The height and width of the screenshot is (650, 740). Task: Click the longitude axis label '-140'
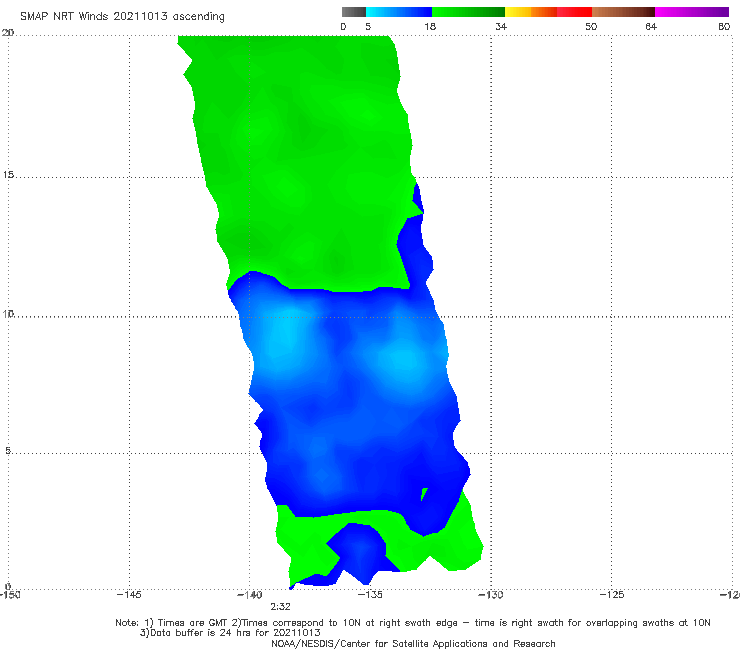click(x=250, y=595)
